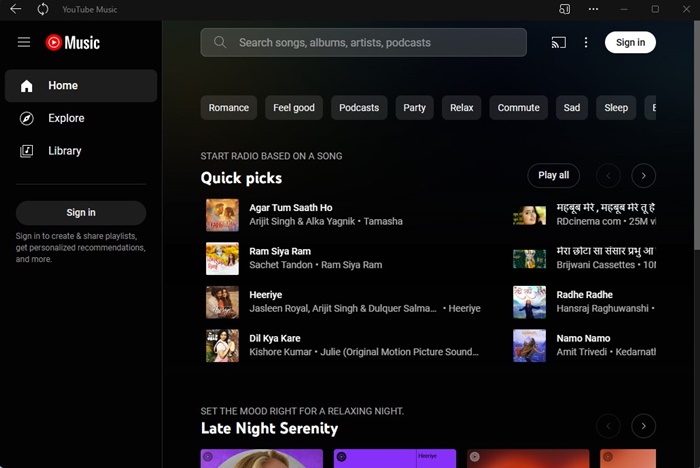700x468 pixels.
Task: Click the Radhe Radhe song title
Action: (x=584, y=295)
